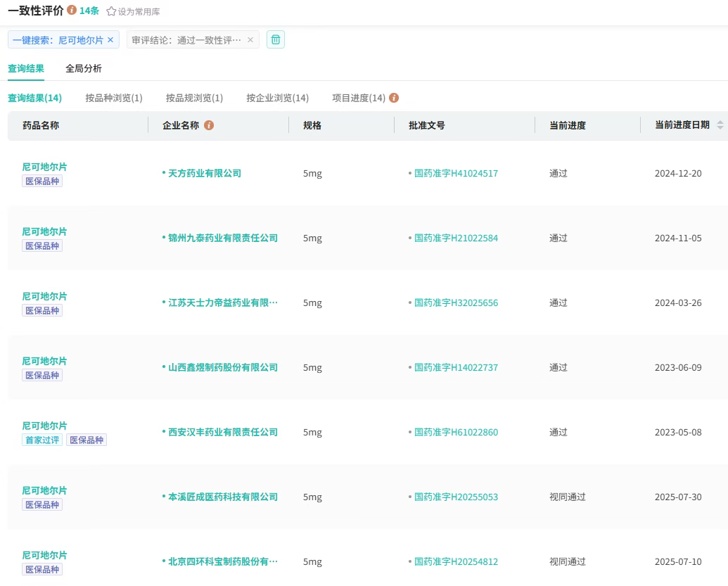Open the 项目进度 tab

coord(359,98)
